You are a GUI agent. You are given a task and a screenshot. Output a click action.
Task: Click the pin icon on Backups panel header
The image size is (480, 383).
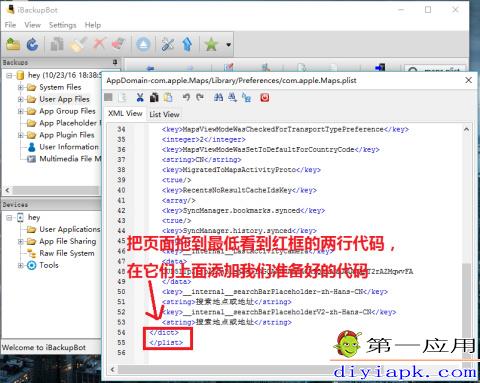[x=115, y=62]
